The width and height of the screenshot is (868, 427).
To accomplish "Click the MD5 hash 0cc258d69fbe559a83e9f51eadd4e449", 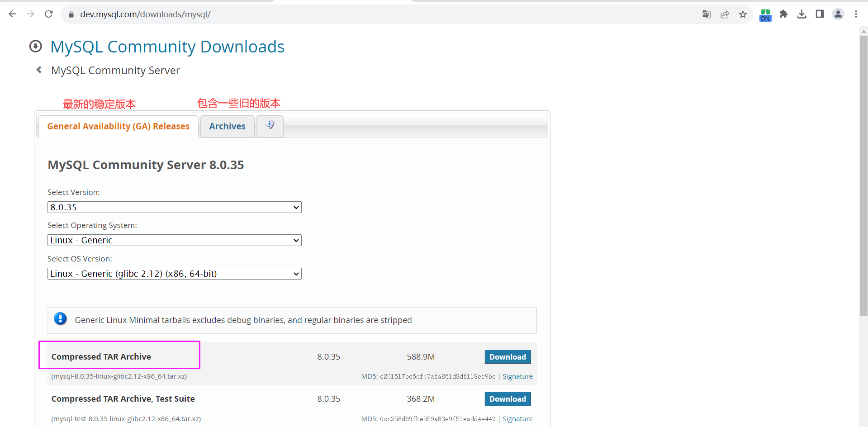I will click(438, 419).
